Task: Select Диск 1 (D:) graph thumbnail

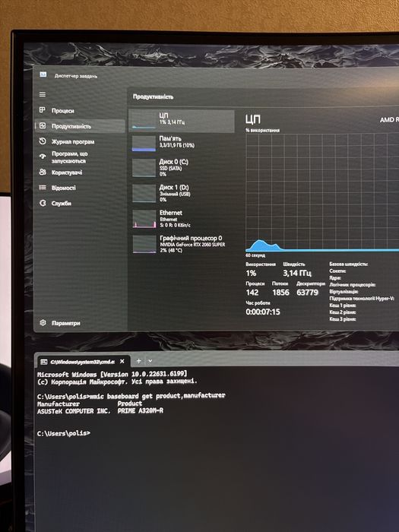Action: pos(144,193)
